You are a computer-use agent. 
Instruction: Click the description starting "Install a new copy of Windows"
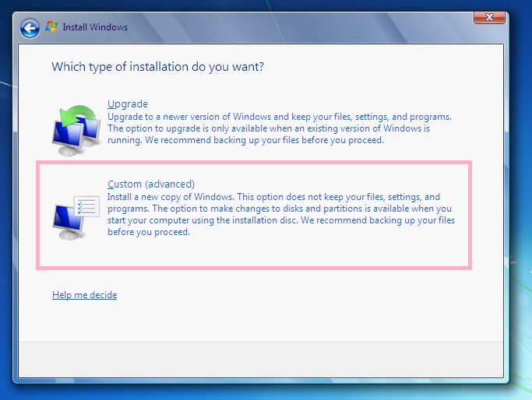281,215
